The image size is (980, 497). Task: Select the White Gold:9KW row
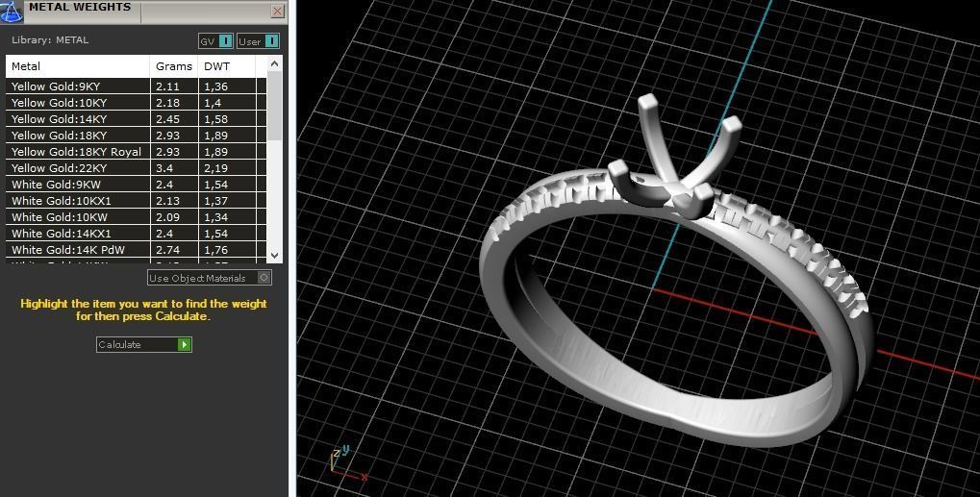click(137, 185)
